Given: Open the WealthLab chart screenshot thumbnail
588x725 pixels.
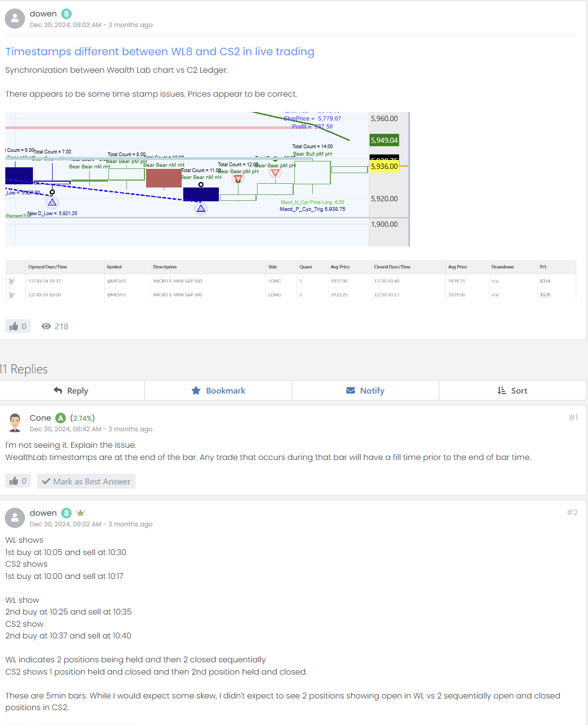Looking at the screenshot, I should (208, 179).
